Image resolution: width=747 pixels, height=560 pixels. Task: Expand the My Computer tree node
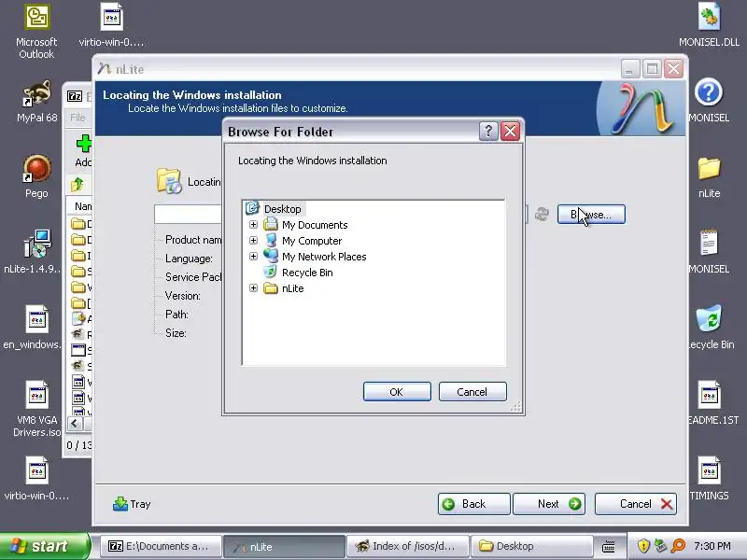tap(253, 241)
